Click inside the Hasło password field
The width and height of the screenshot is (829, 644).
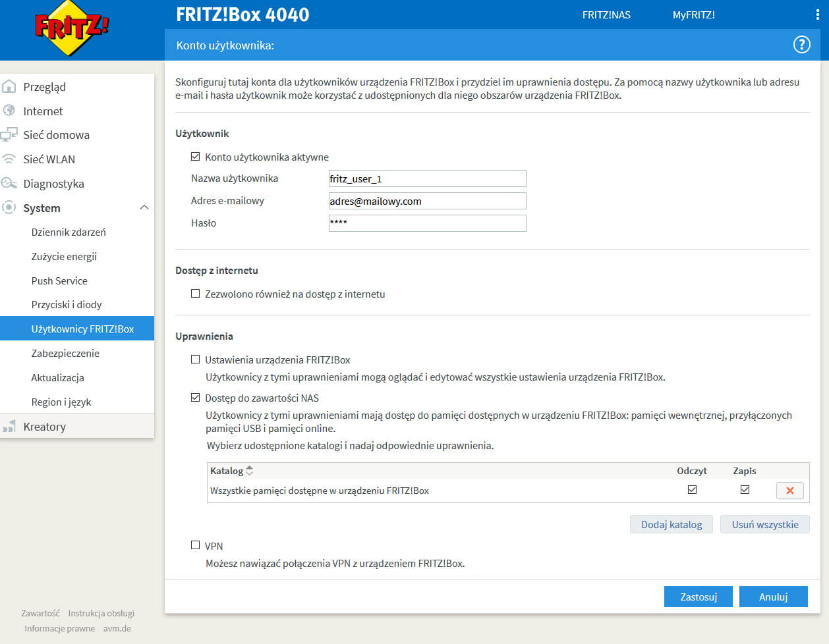pos(427,223)
